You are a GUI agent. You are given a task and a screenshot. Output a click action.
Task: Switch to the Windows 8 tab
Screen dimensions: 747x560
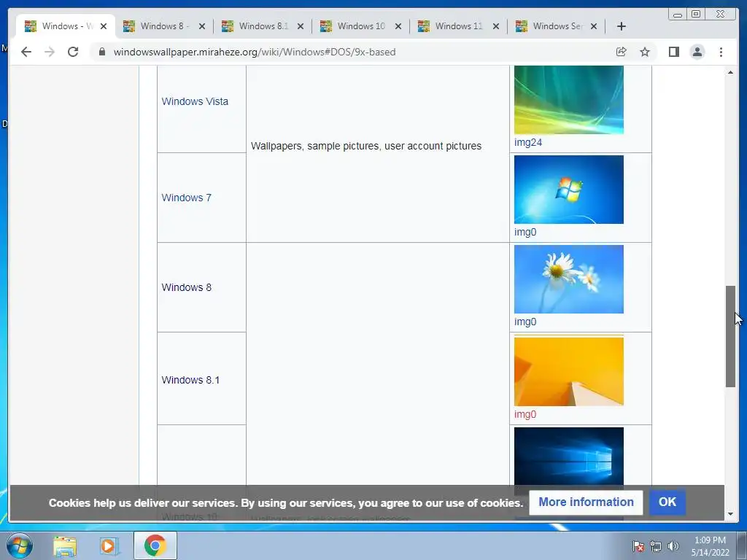[163, 26]
